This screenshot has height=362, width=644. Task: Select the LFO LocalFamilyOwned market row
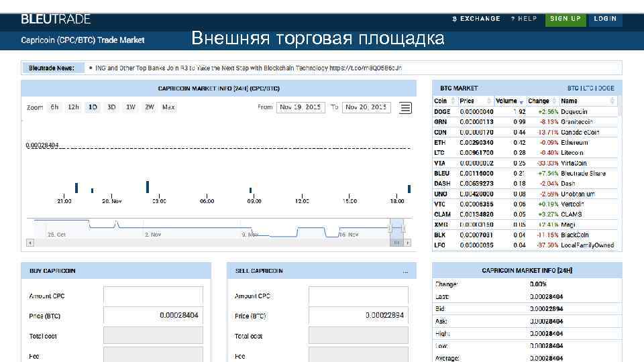(x=525, y=245)
